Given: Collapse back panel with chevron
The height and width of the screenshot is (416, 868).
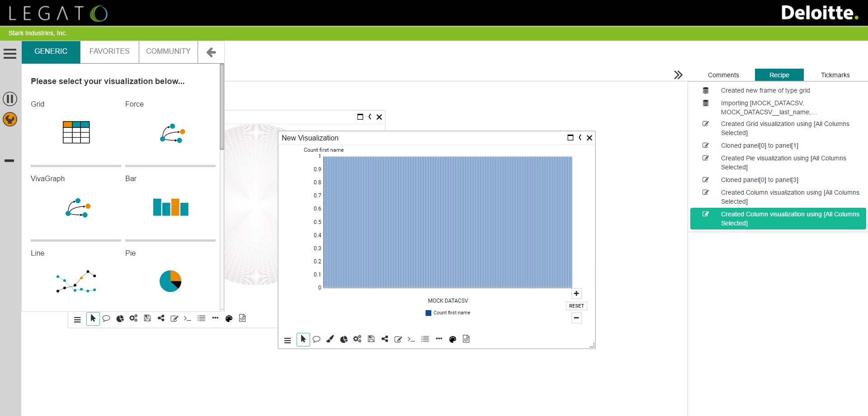Looking at the screenshot, I should [370, 117].
